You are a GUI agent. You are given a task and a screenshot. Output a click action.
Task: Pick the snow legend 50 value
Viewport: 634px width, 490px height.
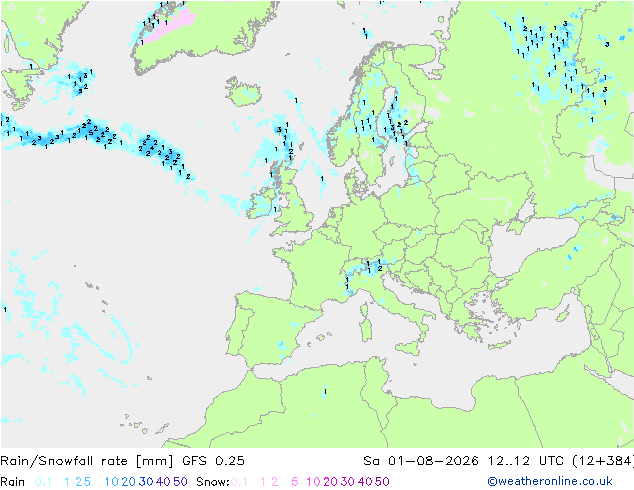[x=382, y=482]
